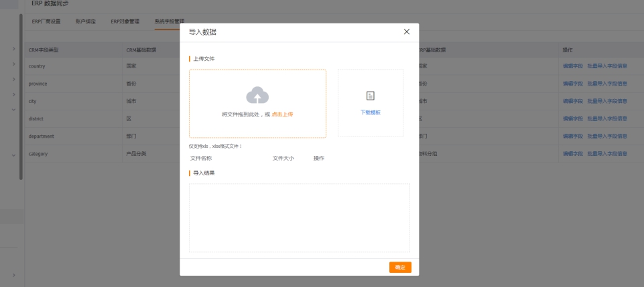
Task: Collapse sidebar chevron beside the category row
Action: [x=13, y=155]
